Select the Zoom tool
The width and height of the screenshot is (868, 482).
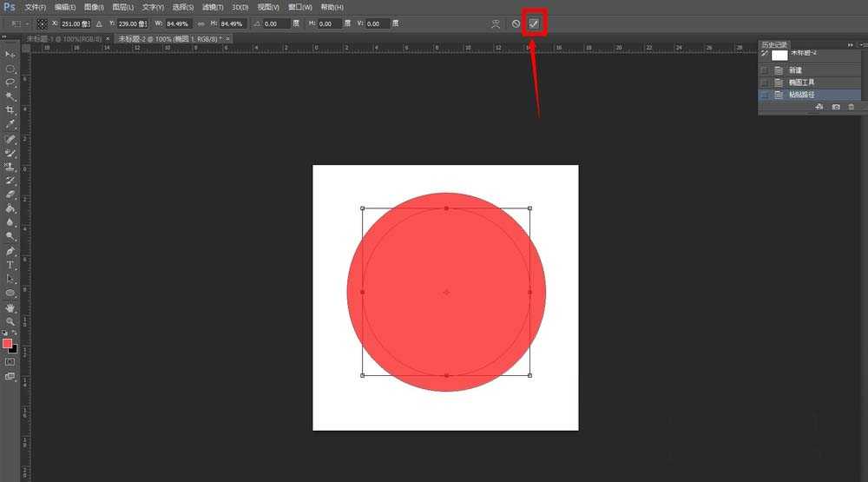tap(10, 321)
